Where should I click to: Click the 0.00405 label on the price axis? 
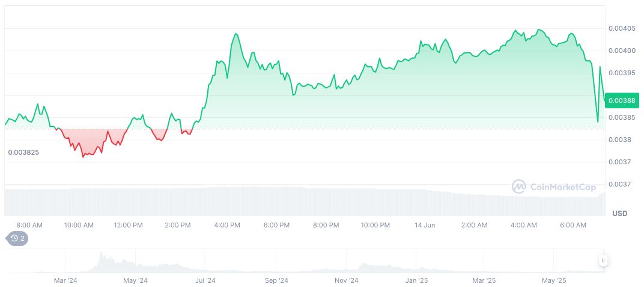pos(621,28)
